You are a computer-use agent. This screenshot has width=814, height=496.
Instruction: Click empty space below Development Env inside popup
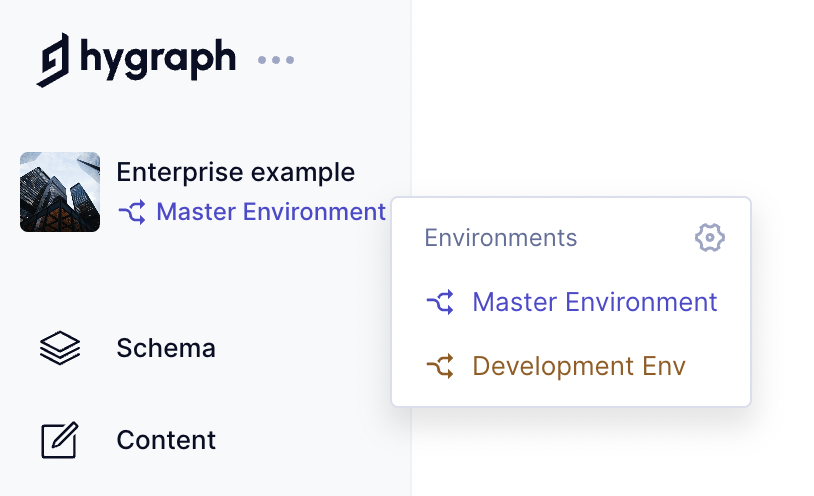[x=570, y=394]
